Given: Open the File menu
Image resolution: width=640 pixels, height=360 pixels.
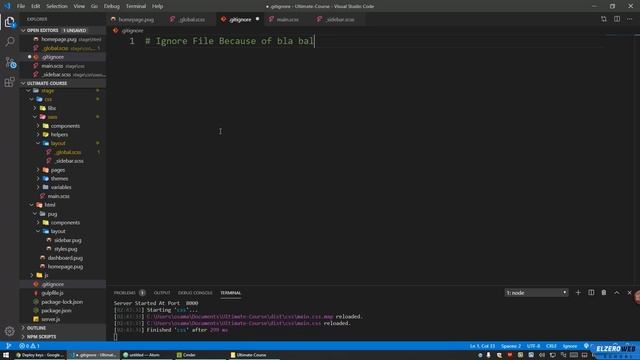Looking at the screenshot, I should tap(21, 6).
